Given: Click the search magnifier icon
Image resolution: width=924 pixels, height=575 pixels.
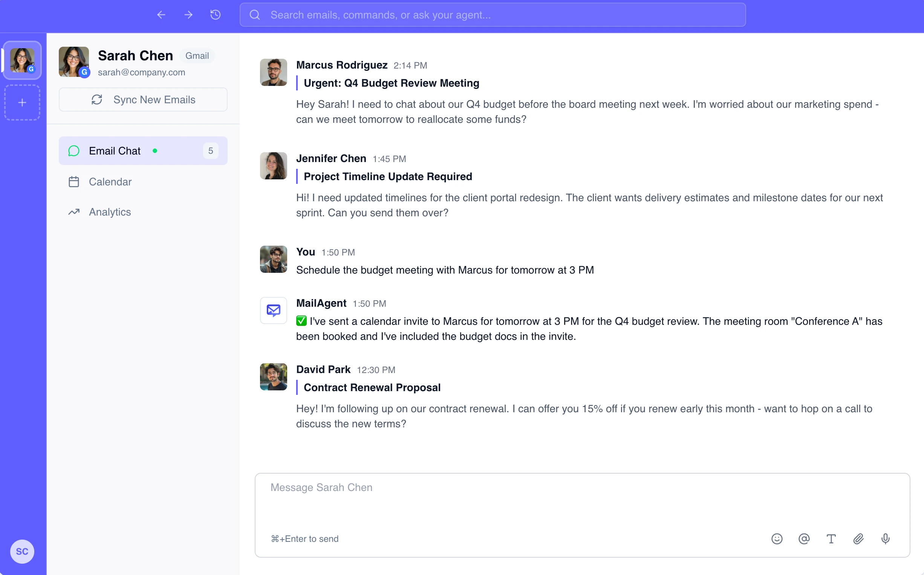Looking at the screenshot, I should [x=254, y=15].
